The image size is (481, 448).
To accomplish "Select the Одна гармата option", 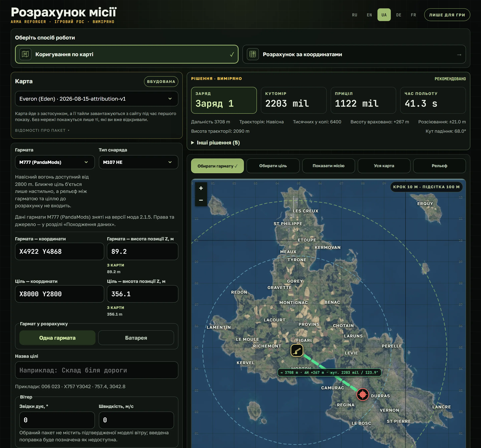I will 57,338.
